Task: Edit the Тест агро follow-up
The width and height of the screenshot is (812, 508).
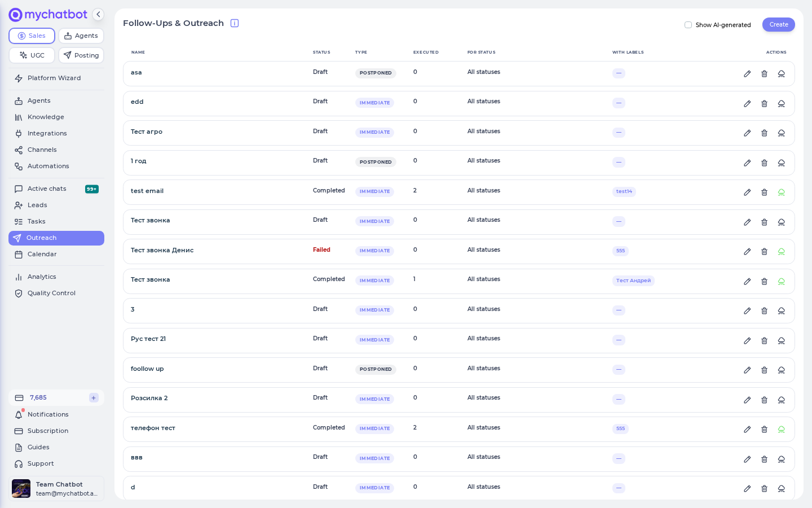Action: (747, 133)
